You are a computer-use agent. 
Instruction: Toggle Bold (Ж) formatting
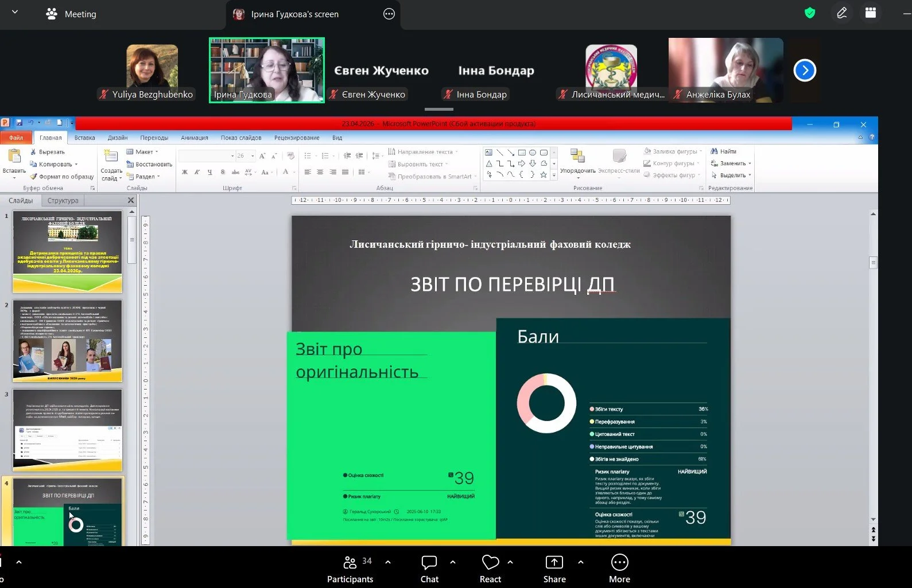pos(185,172)
